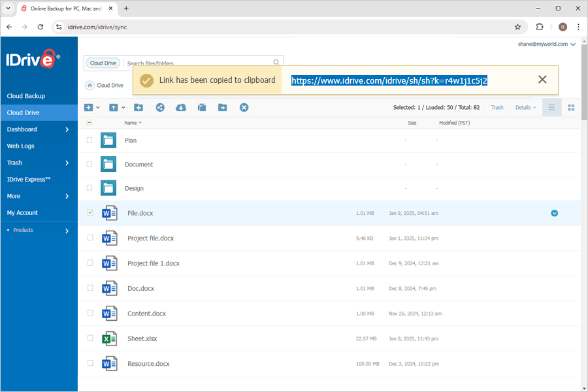Viewport: 588px width, 392px height.
Task: Open the Trash link in toolbar
Action: [x=497, y=108]
